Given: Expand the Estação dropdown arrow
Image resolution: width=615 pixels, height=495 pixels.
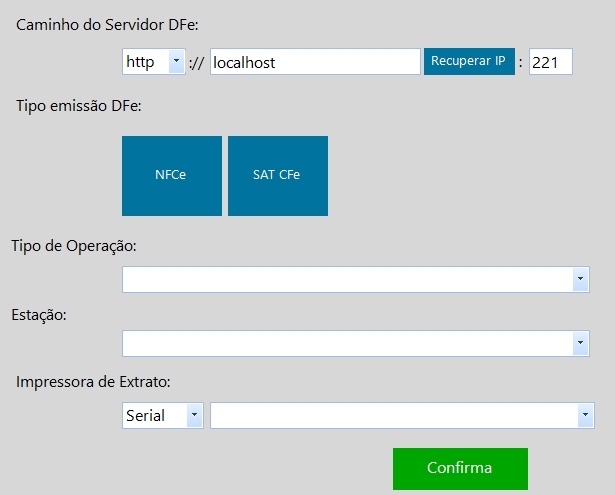Looking at the screenshot, I should (580, 343).
